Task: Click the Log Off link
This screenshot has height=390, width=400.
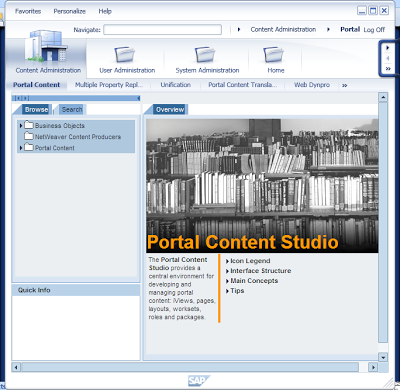Action: pyautogui.click(x=374, y=30)
